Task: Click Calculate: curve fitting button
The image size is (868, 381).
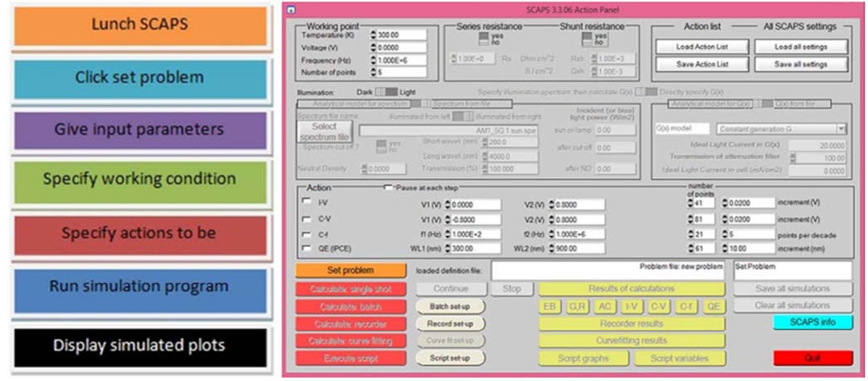Action: coord(351,341)
